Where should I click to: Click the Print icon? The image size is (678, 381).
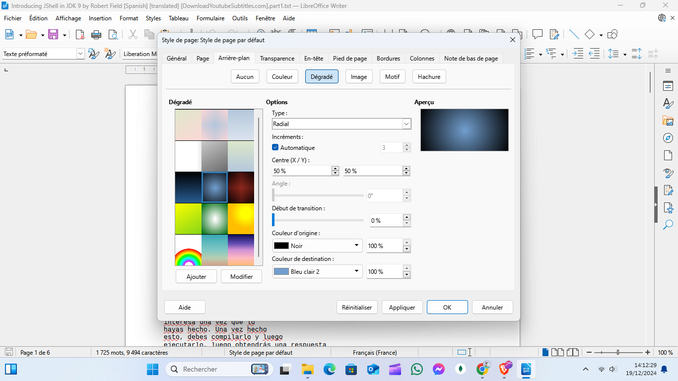point(96,35)
